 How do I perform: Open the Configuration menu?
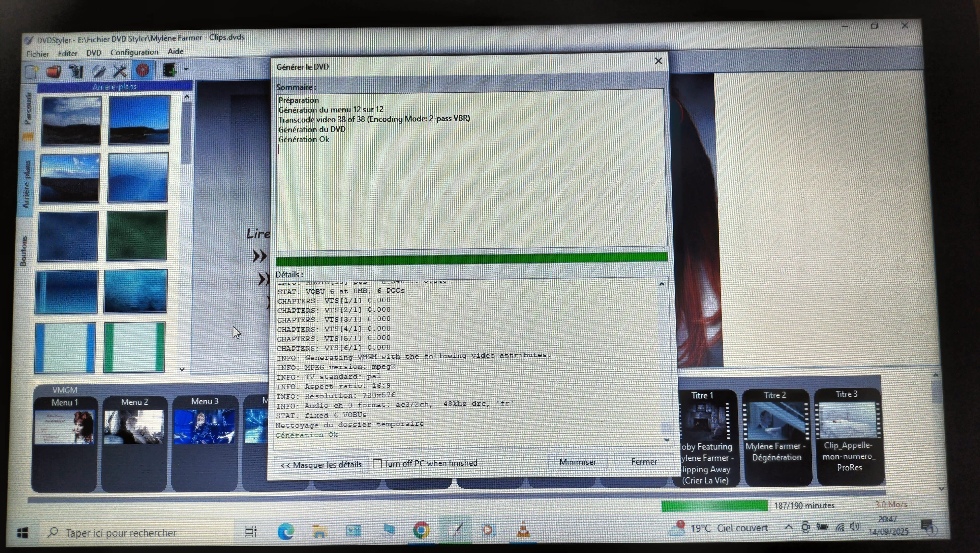coord(134,52)
